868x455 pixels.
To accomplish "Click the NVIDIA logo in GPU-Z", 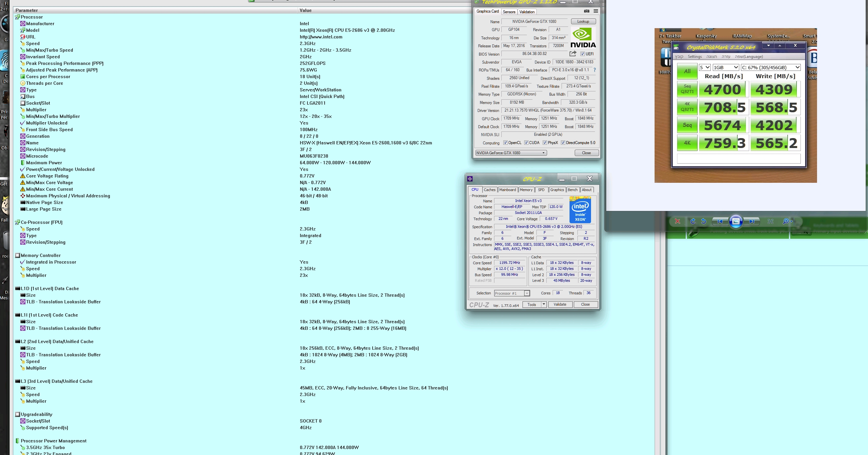I will pyautogui.click(x=583, y=38).
